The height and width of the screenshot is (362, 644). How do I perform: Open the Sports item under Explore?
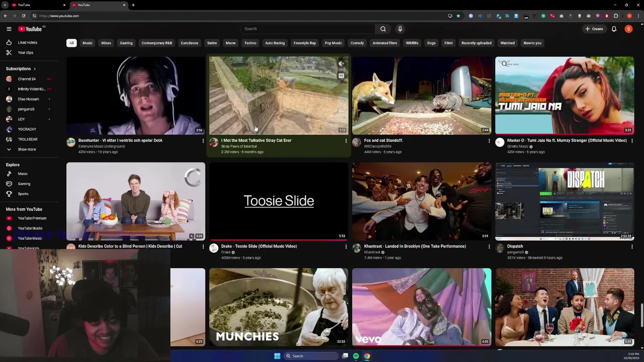(x=23, y=194)
